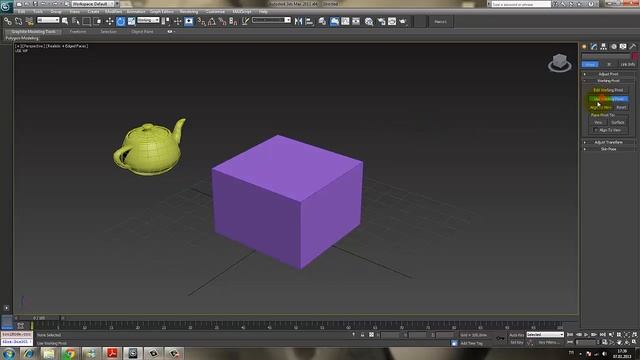Viewport: 640px width, 360px height.
Task: Click the Render Production teapot icon
Action: (403, 21)
